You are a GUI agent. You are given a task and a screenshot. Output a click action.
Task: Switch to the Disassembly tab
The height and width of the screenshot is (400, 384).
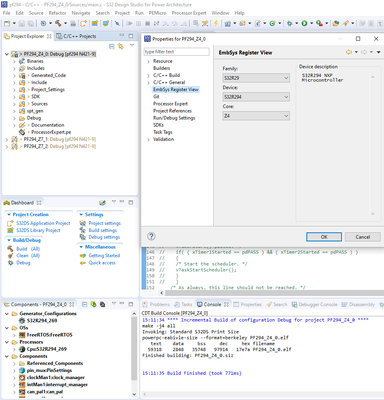click(x=358, y=304)
